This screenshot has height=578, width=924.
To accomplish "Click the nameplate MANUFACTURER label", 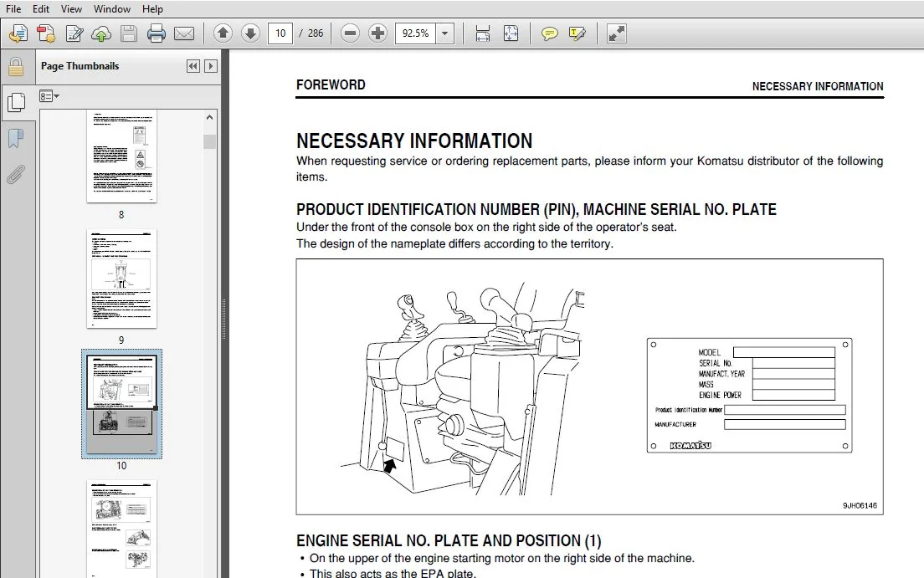I will click(x=675, y=424).
